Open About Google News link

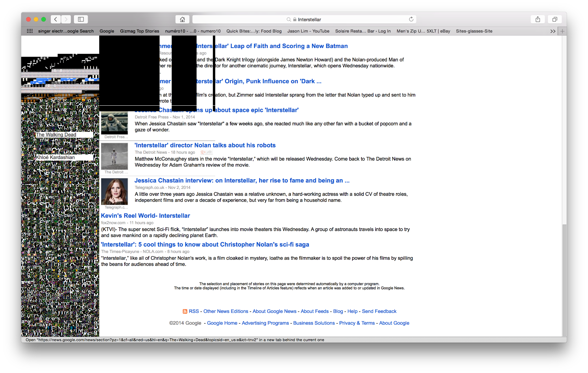point(274,312)
